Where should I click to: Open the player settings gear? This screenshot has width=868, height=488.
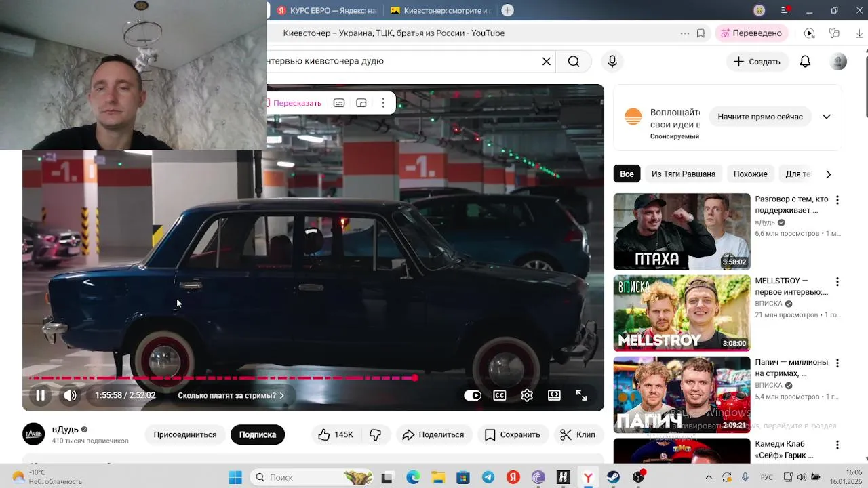[527, 395]
